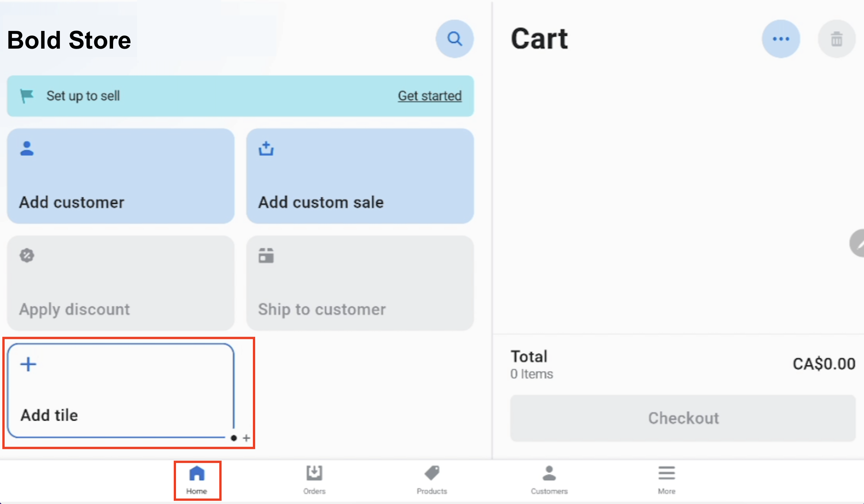Click the person icon on Add customer tile
The height and width of the screenshot is (504, 864).
[27, 149]
